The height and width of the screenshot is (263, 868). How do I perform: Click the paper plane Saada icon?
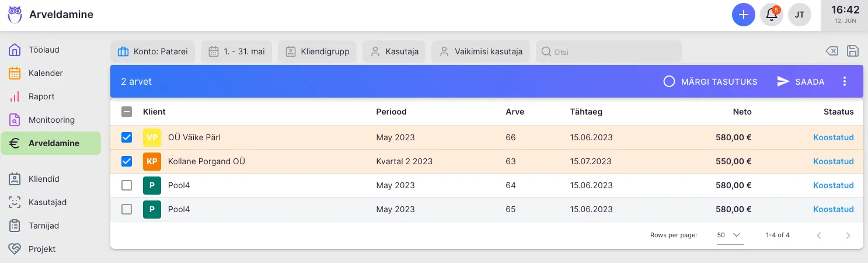(783, 81)
